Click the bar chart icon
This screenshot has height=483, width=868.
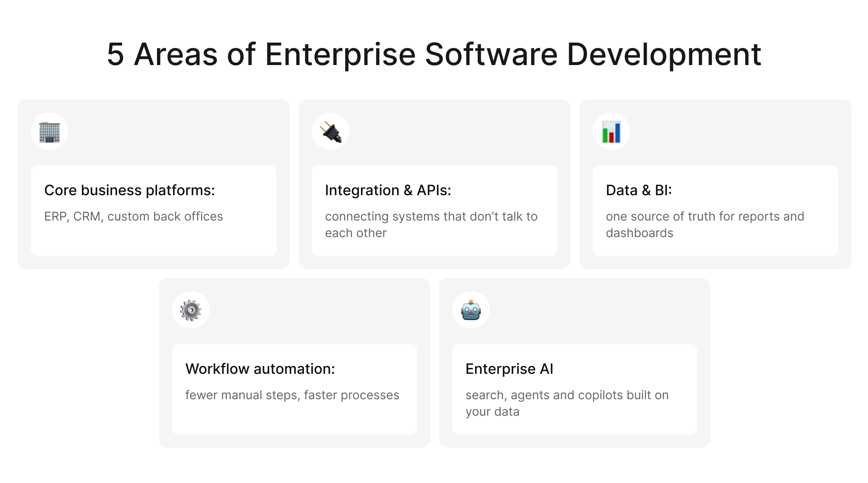(611, 132)
